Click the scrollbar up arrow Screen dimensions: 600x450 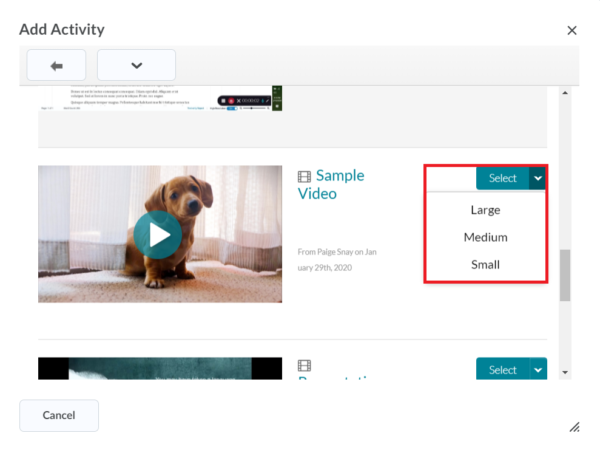coord(565,94)
